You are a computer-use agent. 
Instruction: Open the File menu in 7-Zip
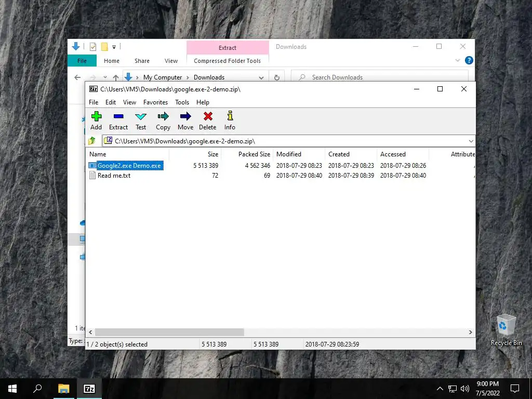pyautogui.click(x=94, y=102)
